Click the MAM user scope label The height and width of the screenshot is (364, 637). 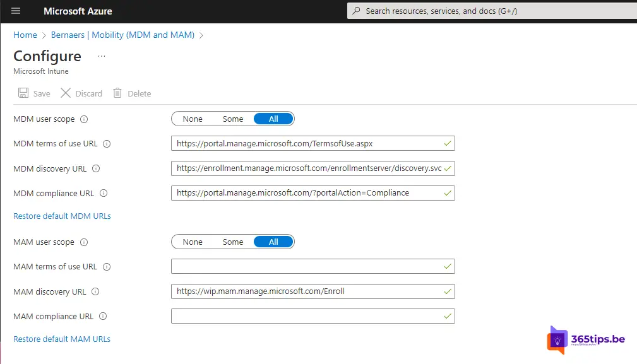tap(44, 242)
